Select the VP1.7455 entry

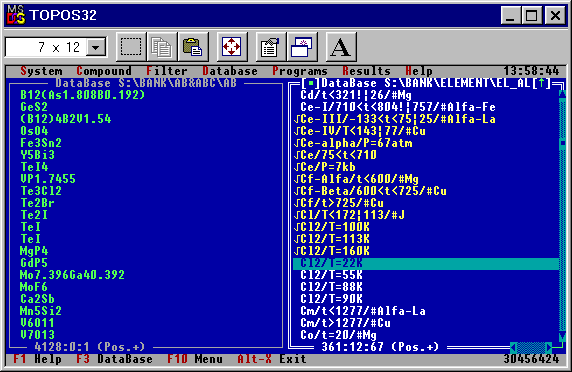pyautogui.click(x=48, y=179)
